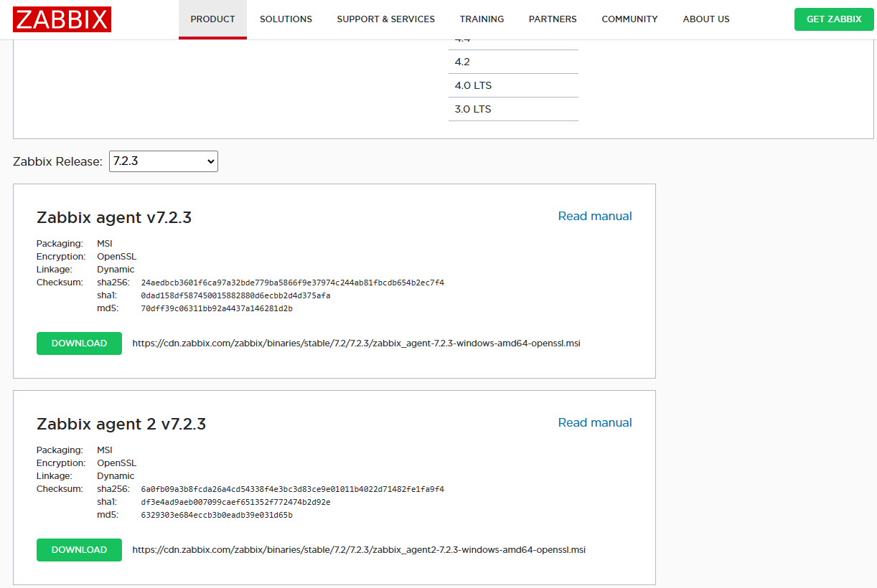The height and width of the screenshot is (588, 877).
Task: Open the zabbix_agent2-7.2.3 MSI download URL
Action: coord(359,550)
